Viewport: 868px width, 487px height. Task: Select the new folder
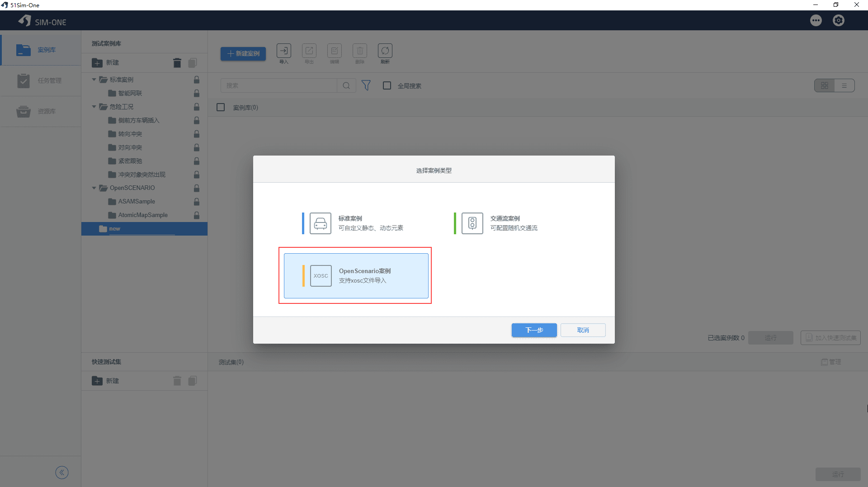click(144, 229)
